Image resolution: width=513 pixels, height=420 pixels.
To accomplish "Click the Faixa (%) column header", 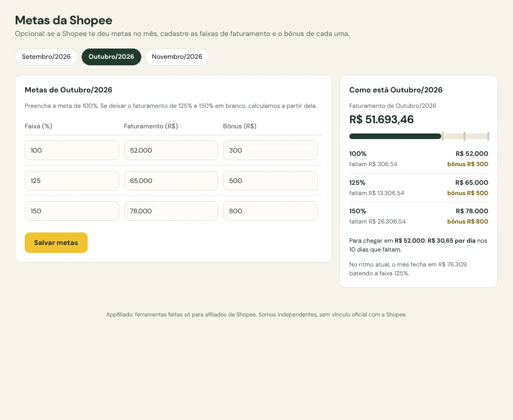I will point(39,126).
